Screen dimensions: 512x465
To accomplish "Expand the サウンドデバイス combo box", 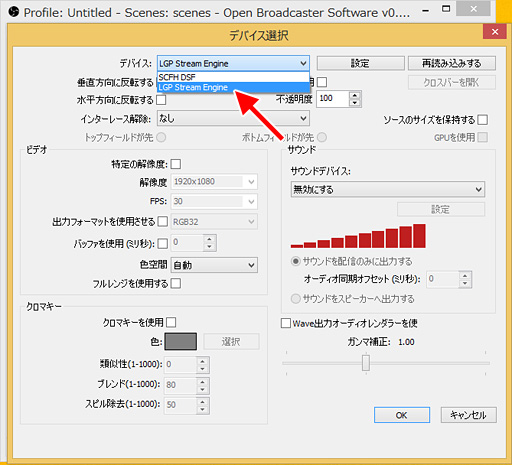I will (388, 189).
